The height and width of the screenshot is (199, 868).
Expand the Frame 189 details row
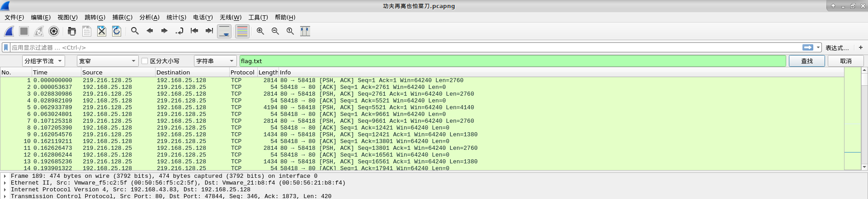[5, 176]
